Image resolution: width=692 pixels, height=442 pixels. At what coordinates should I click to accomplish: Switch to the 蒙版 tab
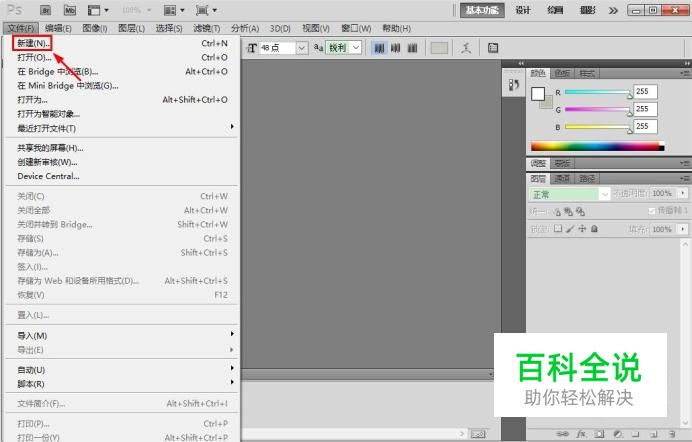coord(562,163)
